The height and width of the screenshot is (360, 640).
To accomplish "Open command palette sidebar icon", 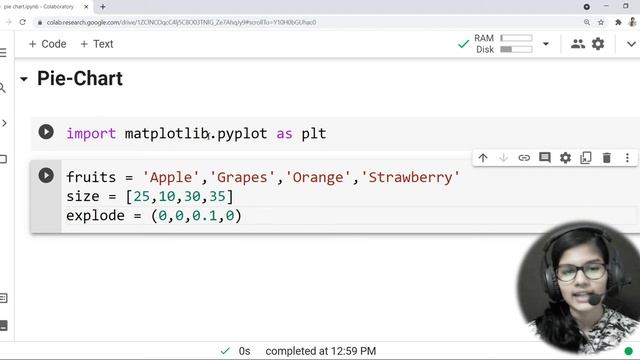I will coord(3,298).
